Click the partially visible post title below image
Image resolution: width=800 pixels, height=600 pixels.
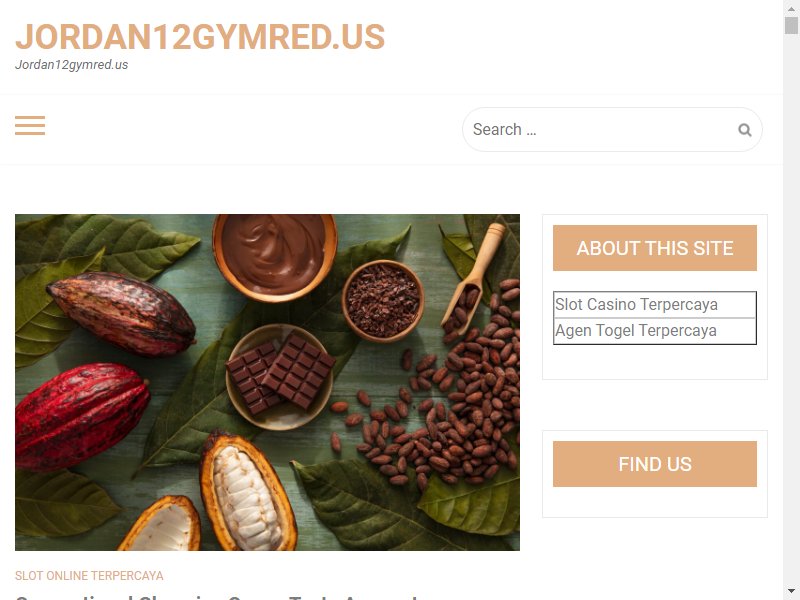pos(217,596)
